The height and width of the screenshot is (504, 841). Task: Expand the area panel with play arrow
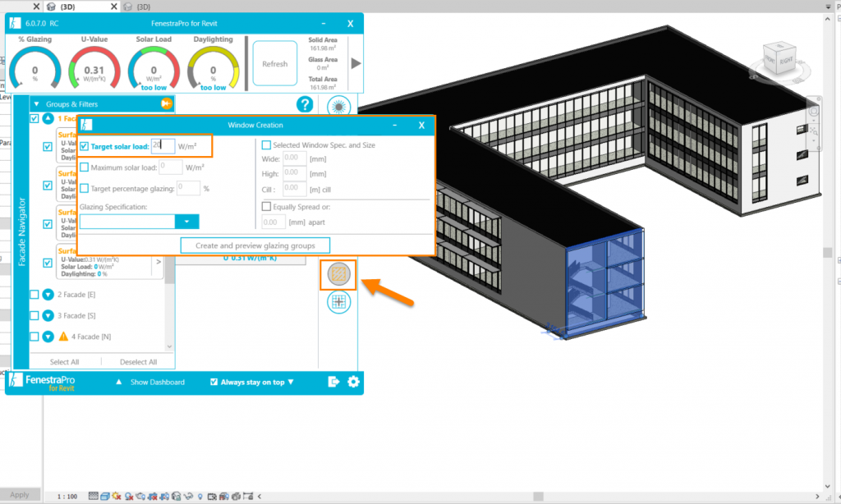356,63
